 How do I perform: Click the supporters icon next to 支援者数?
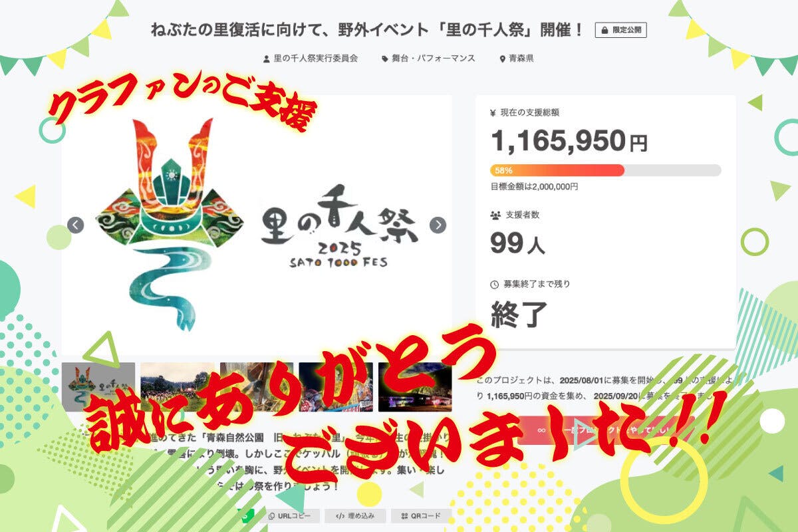click(495, 215)
